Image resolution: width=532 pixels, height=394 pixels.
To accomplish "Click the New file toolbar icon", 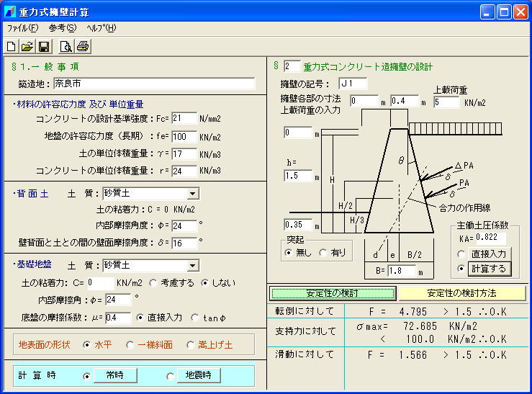I will [x=12, y=47].
